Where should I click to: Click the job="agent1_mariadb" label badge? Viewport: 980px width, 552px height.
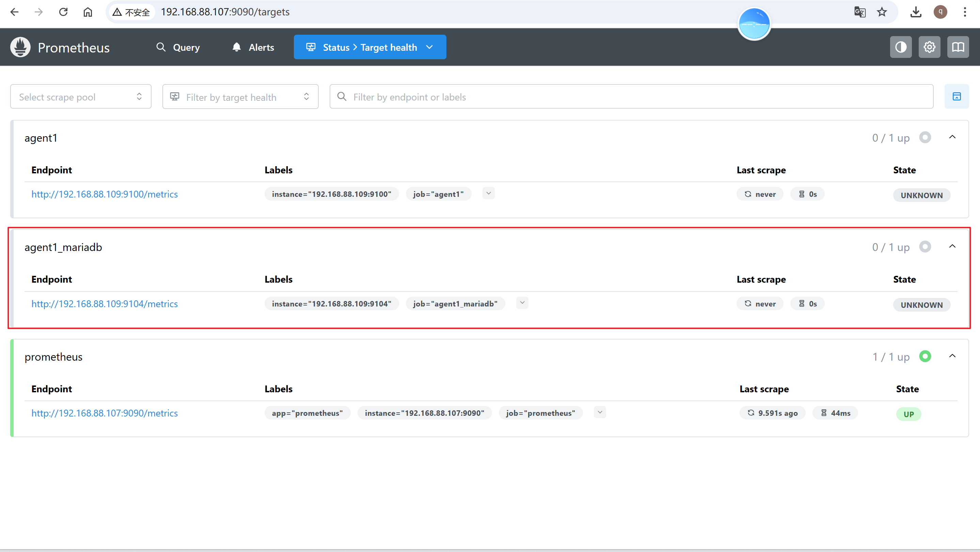tap(455, 303)
